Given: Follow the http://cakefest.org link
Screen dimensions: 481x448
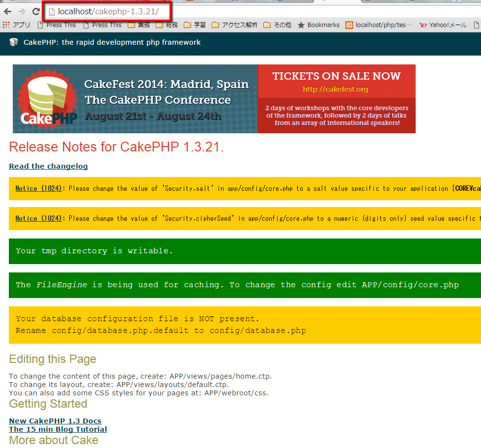Looking at the screenshot, I should [335, 89].
